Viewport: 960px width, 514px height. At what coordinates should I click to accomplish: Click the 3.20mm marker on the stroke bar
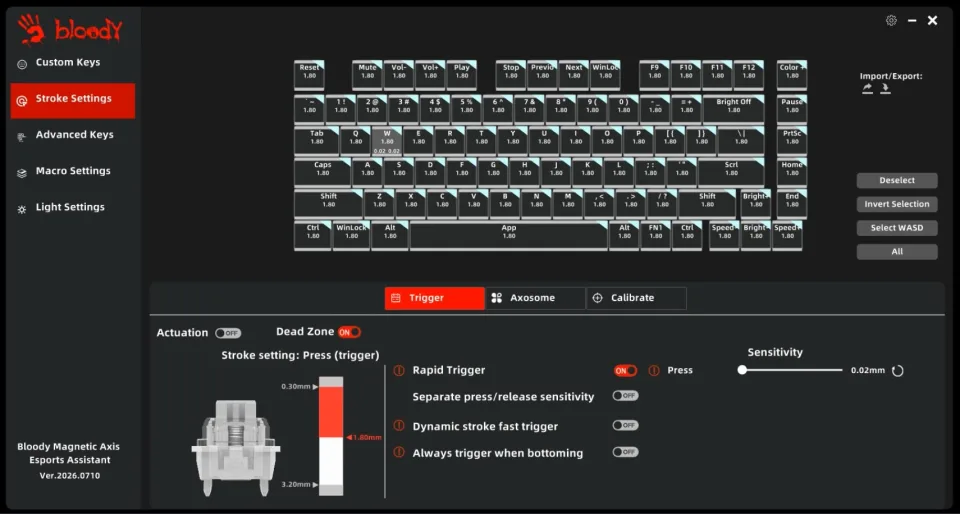pyautogui.click(x=299, y=485)
